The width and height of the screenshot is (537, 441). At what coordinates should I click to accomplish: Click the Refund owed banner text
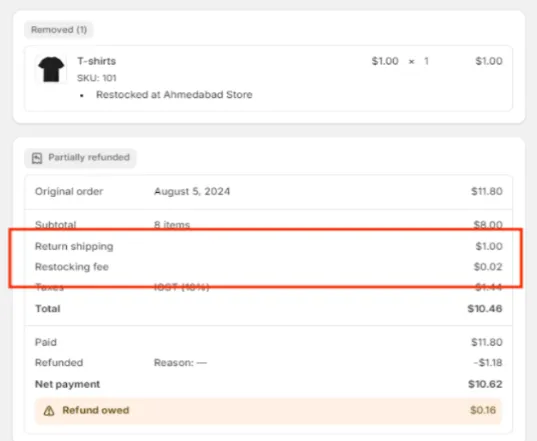96,411
